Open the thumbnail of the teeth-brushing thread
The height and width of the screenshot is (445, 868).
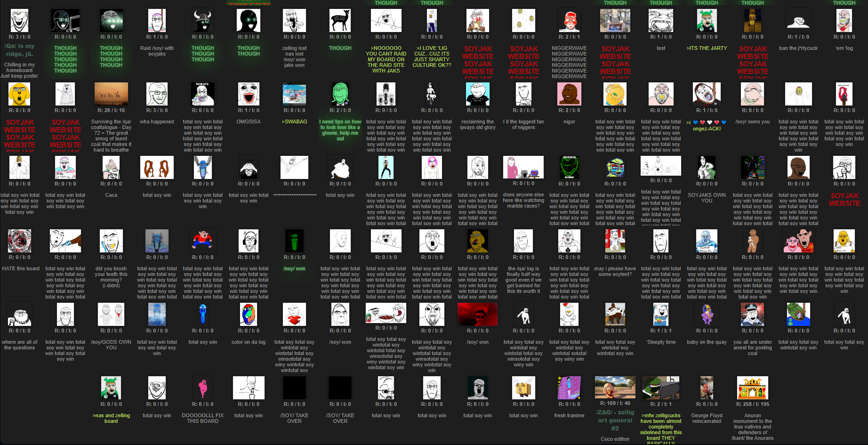[111, 241]
